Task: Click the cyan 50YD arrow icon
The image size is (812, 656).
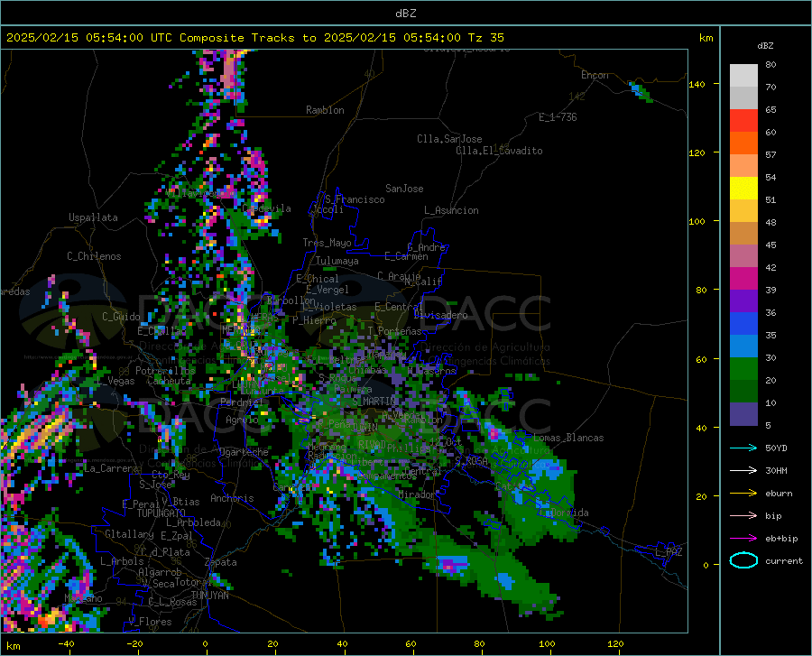Action: pyautogui.click(x=743, y=448)
